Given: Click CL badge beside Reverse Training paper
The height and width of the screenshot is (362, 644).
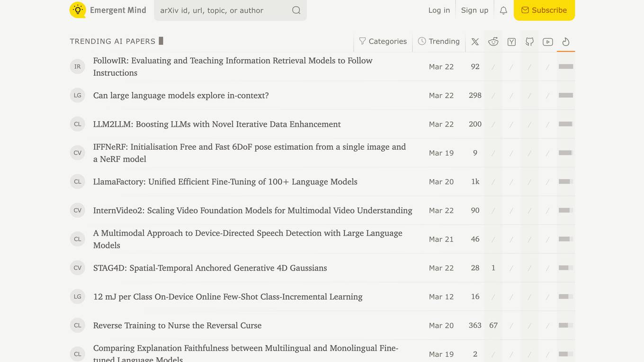Looking at the screenshot, I should [x=78, y=326].
